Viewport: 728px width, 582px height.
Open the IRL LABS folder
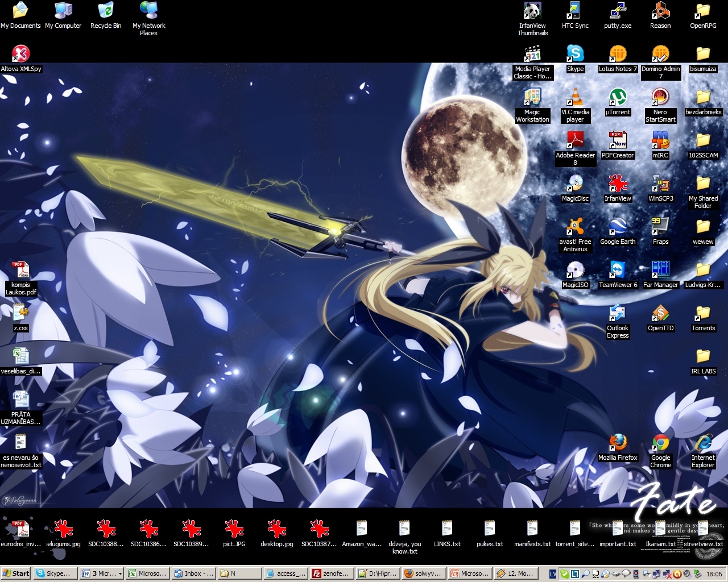pos(703,361)
